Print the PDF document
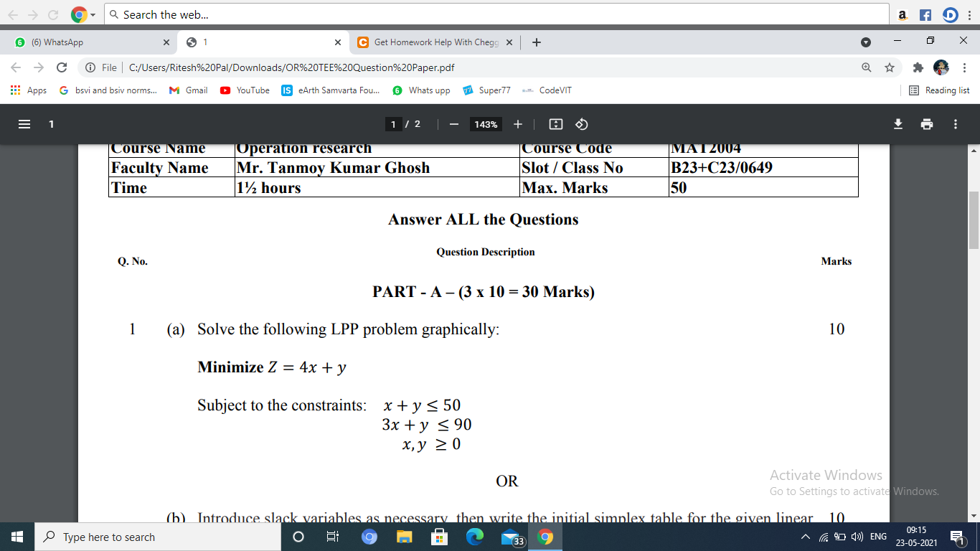 pyautogui.click(x=927, y=124)
